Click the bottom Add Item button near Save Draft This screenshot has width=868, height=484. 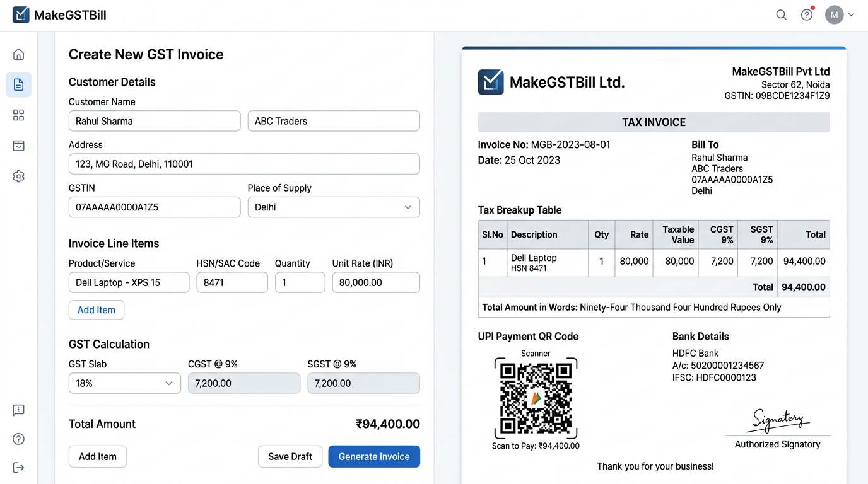click(x=98, y=456)
